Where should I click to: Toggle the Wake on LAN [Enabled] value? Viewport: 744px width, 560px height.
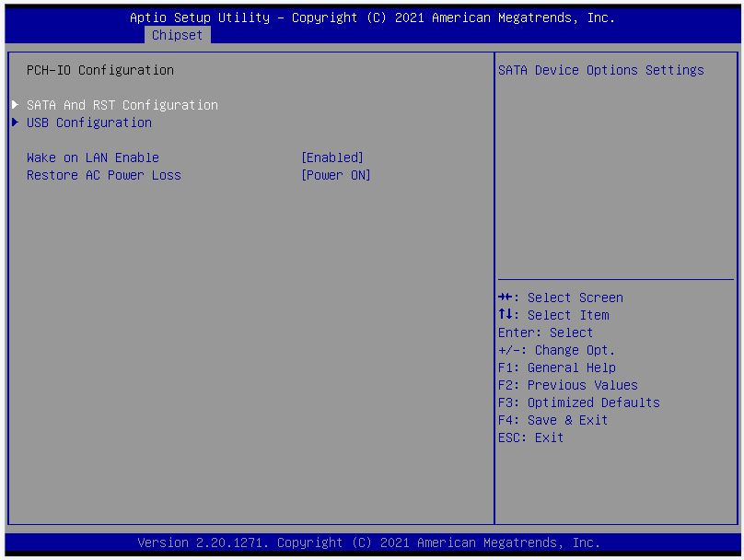332,157
